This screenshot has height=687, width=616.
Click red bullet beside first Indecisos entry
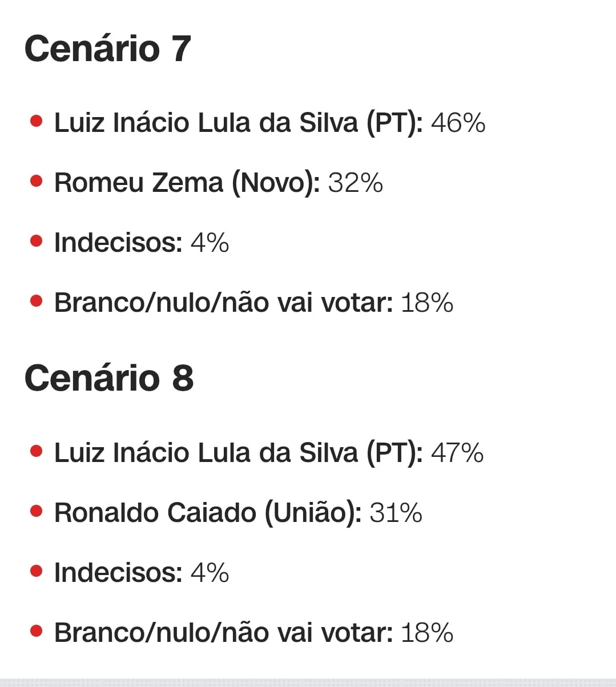click(x=37, y=242)
